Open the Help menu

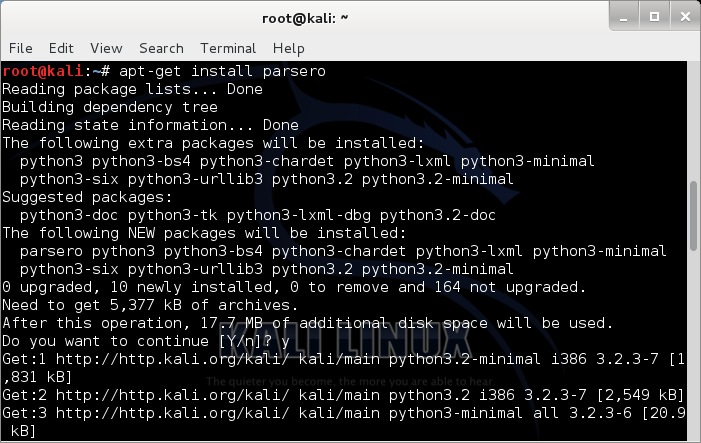click(288, 48)
